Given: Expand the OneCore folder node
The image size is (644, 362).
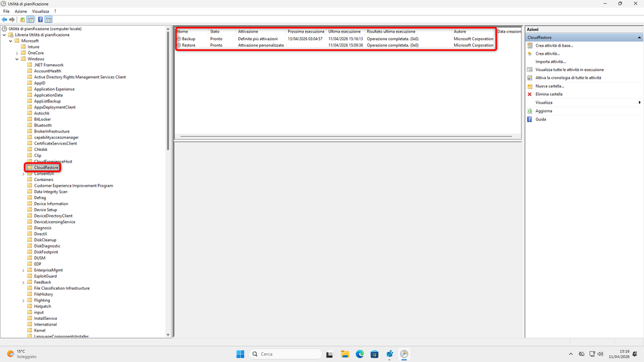Looking at the screenshot, I should [x=17, y=53].
